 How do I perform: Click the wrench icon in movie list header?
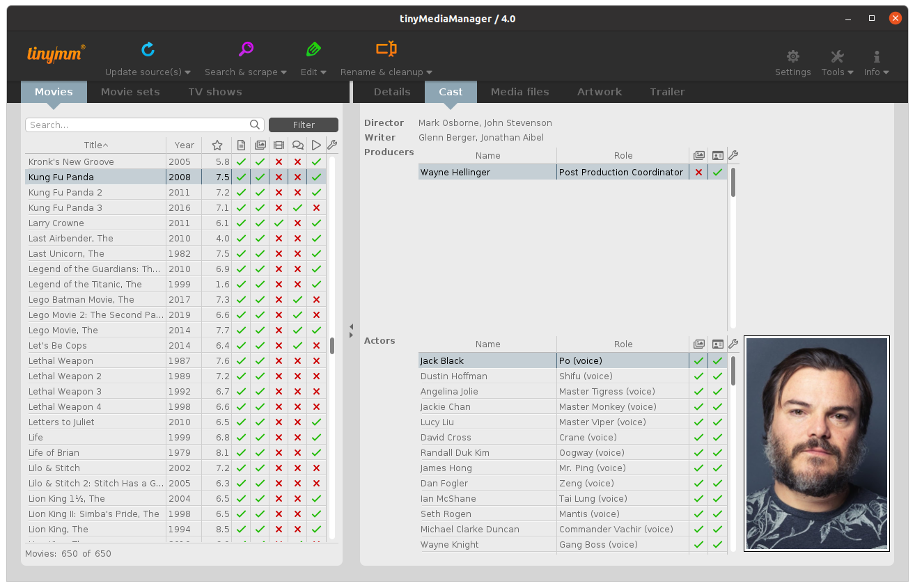[x=332, y=145]
